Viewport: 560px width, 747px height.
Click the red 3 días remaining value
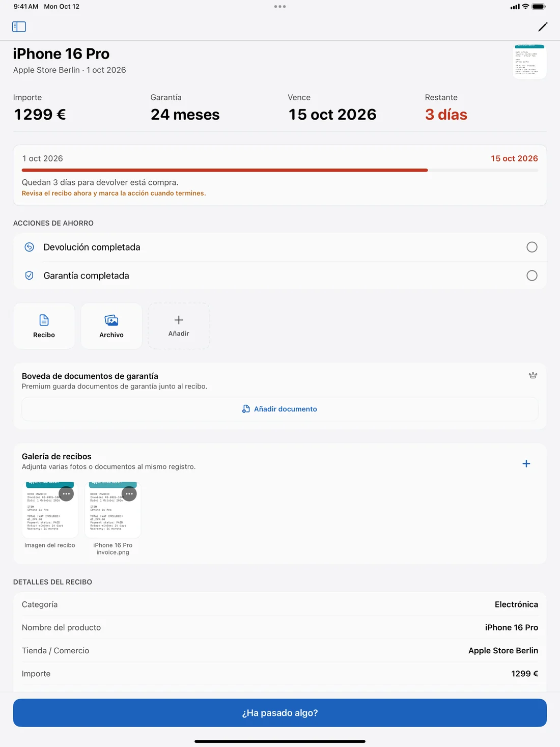click(x=446, y=115)
